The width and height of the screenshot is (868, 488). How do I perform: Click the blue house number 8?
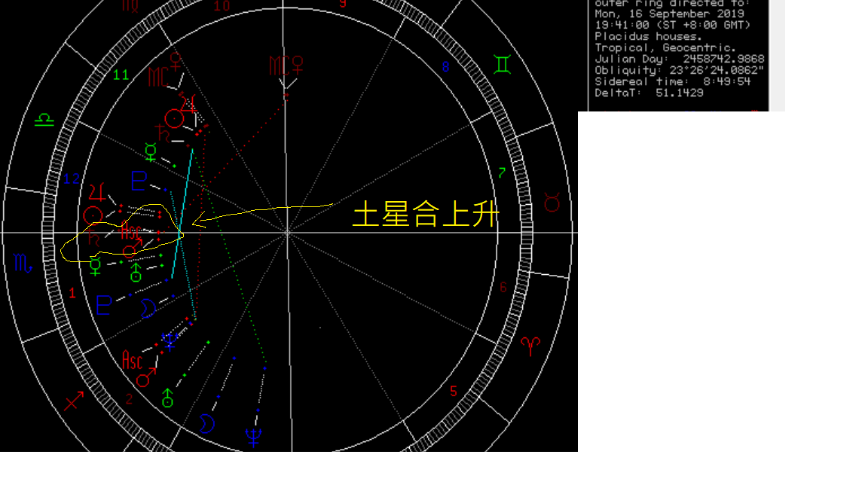click(445, 68)
